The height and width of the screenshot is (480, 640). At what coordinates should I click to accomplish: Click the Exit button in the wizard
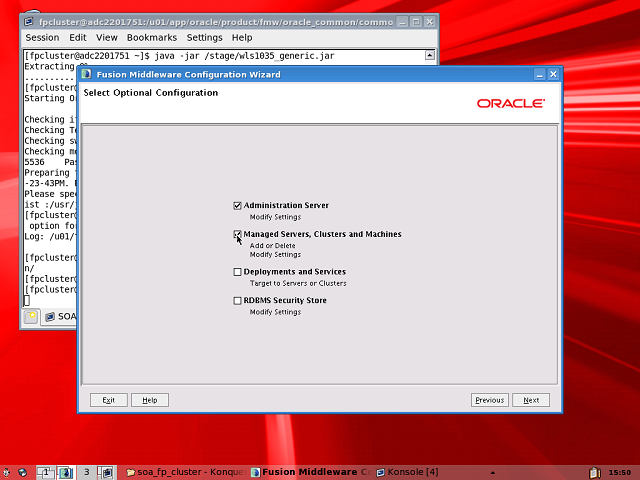(x=109, y=400)
